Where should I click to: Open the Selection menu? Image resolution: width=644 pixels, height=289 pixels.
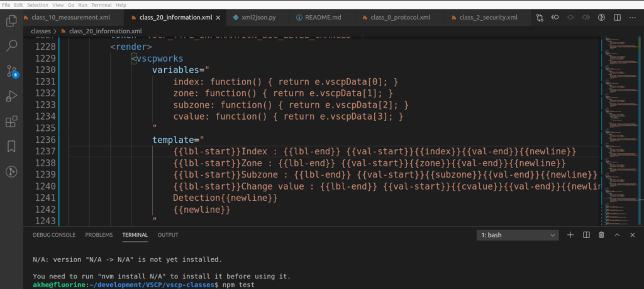(x=38, y=5)
